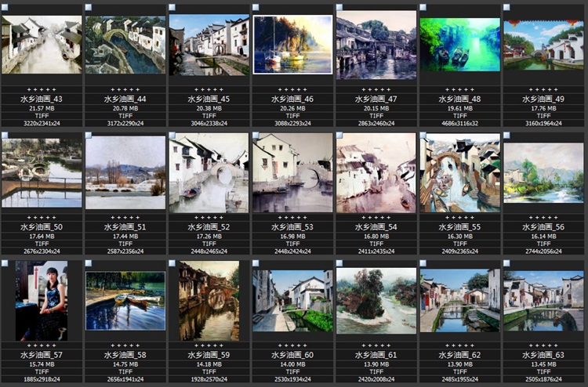This screenshot has height=387, width=588.
Task: Select the 水乡油画_57 portrait of woman thumbnail
Action: pyautogui.click(x=42, y=301)
